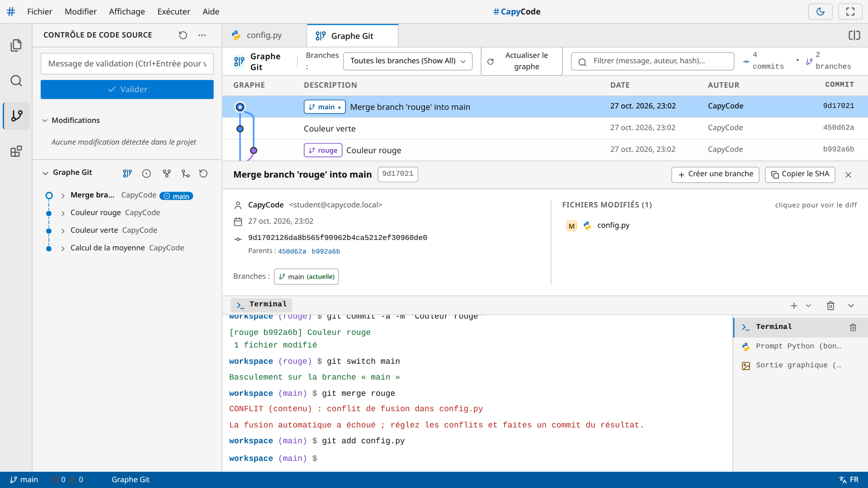The height and width of the screenshot is (488, 868).
Task: Click the commit circle icon in Graphe Git section
Action: (x=146, y=174)
